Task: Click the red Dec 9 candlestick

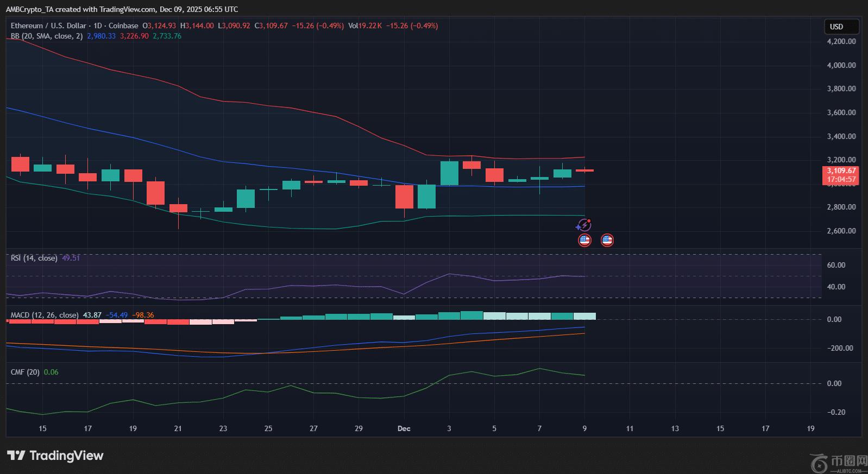Action: point(584,170)
